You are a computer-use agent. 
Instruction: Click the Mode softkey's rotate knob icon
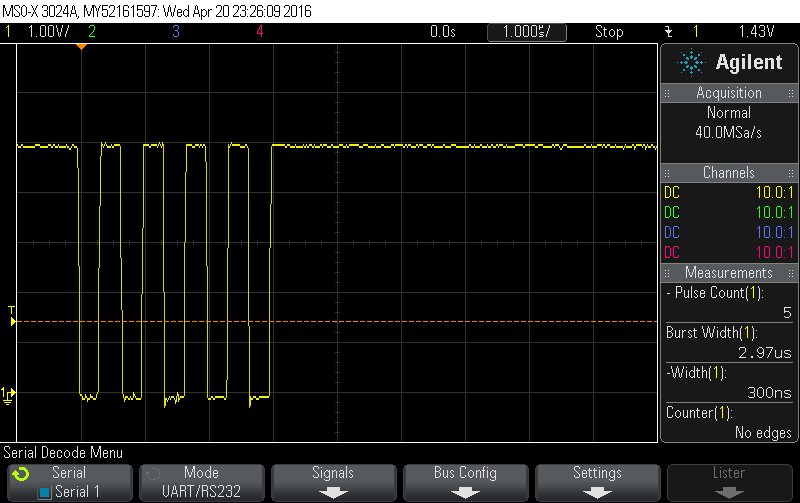pyautogui.click(x=151, y=473)
